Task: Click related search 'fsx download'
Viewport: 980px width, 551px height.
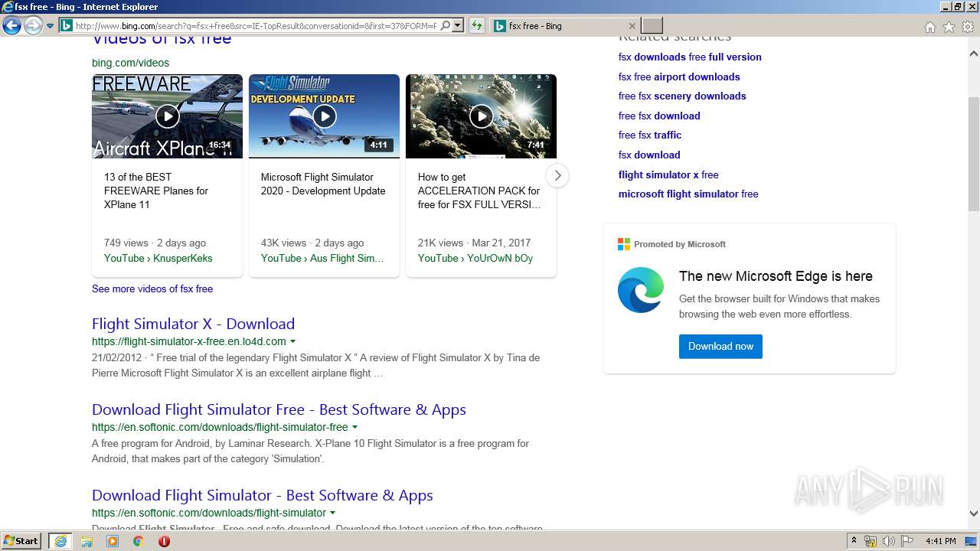Action: 649,155
